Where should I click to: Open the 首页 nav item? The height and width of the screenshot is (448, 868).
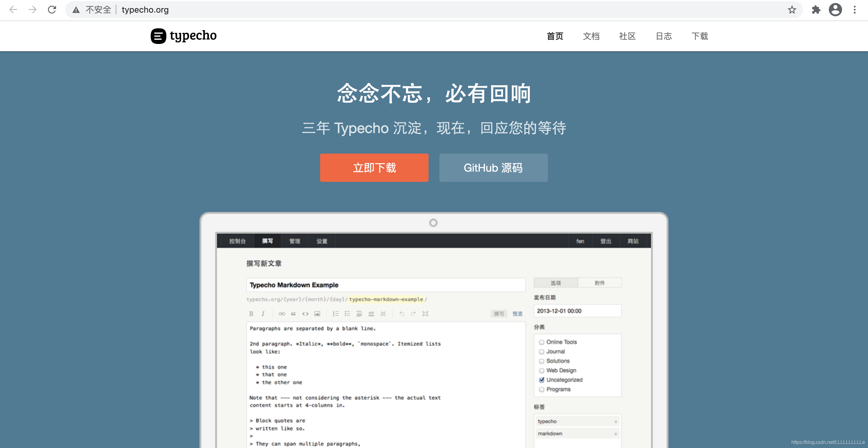click(555, 36)
